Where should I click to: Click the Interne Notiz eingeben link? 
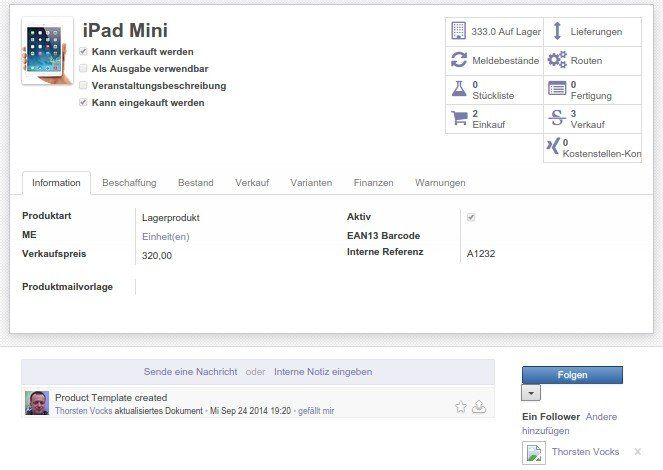322,372
